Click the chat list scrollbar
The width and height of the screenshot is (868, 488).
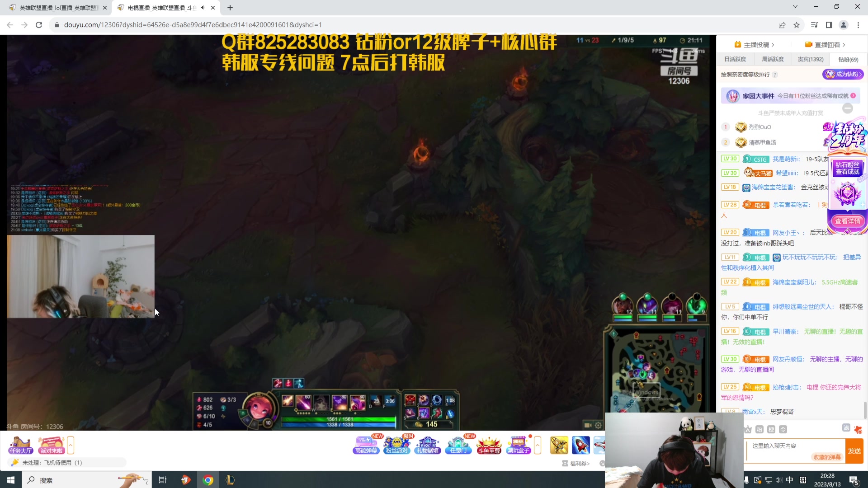865,410
